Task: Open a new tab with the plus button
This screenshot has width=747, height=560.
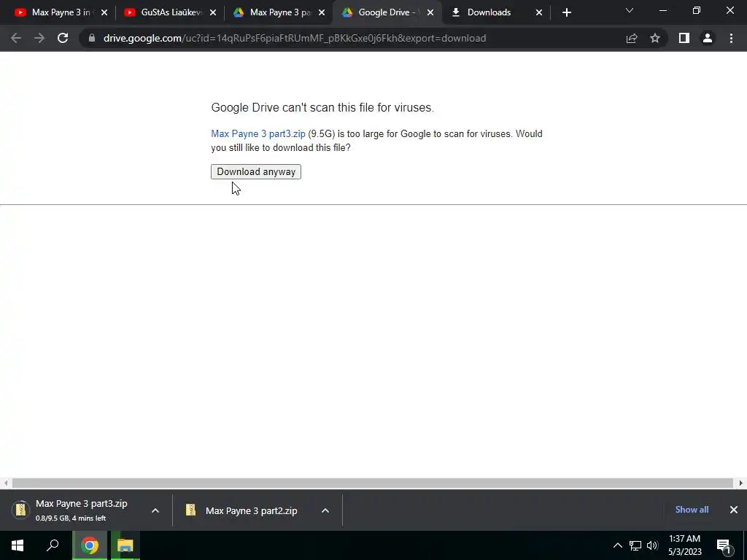Action: tap(566, 12)
